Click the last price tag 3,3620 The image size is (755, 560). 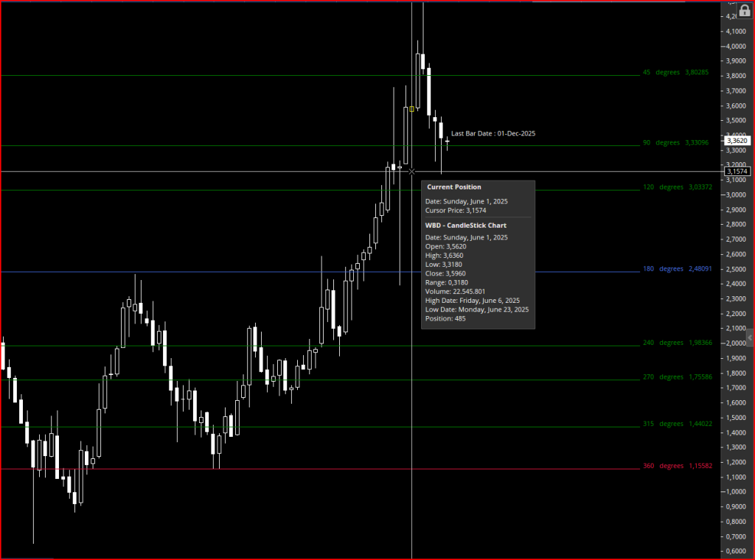[737, 141]
